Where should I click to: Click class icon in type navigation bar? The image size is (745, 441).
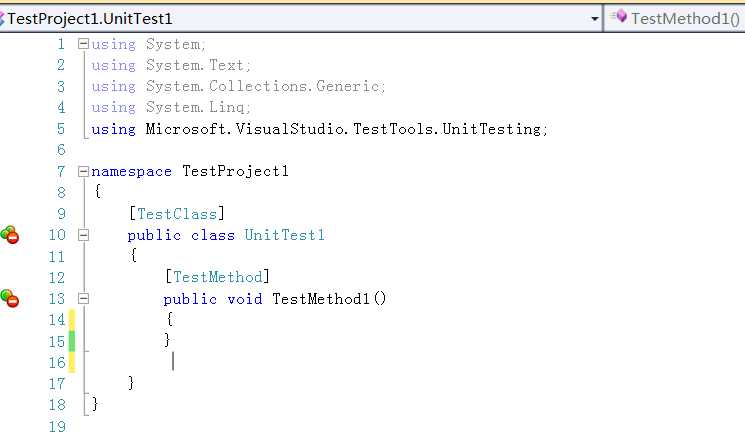coord(3,18)
